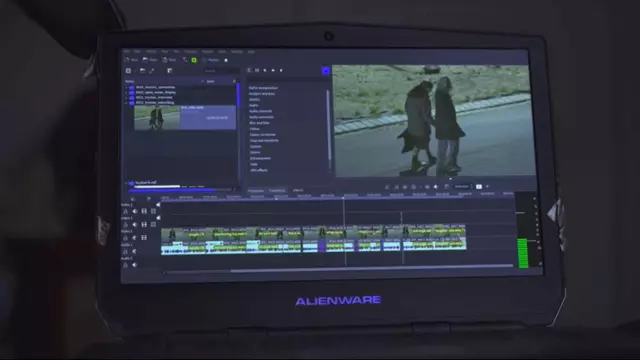The width and height of the screenshot is (640, 360).
Task: Hide video on the Video 2 track
Action: (144, 224)
